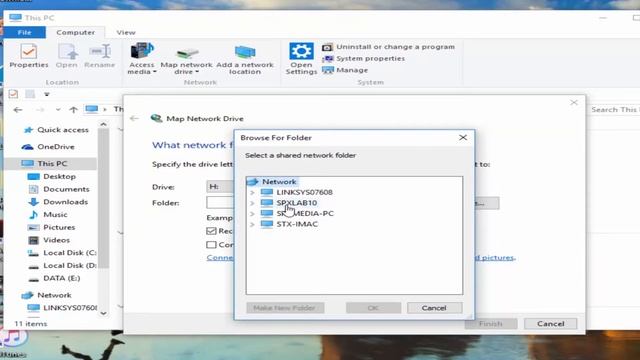Open the Properties ribbon icon
Screen dimensions: 640x360
click(29, 56)
